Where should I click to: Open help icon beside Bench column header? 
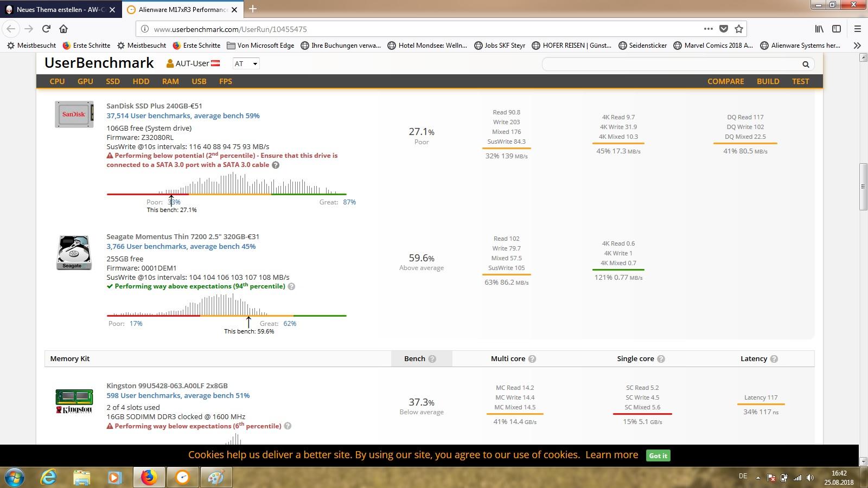point(432,359)
